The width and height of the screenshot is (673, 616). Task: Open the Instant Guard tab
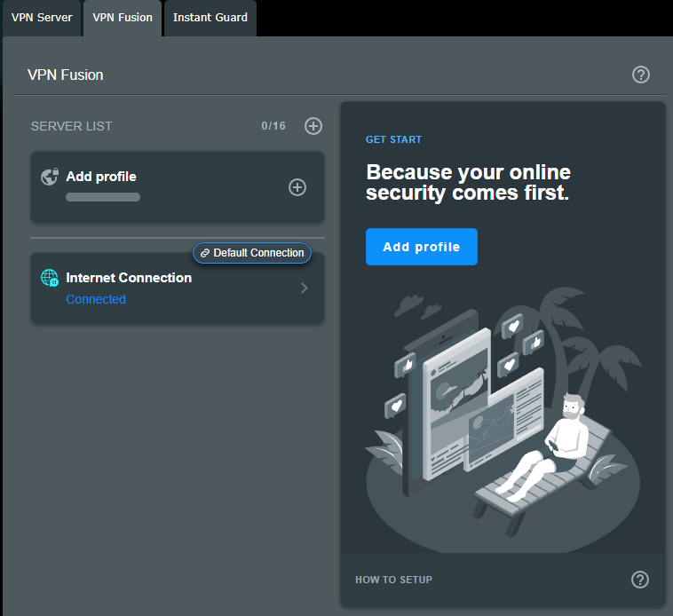tap(210, 18)
